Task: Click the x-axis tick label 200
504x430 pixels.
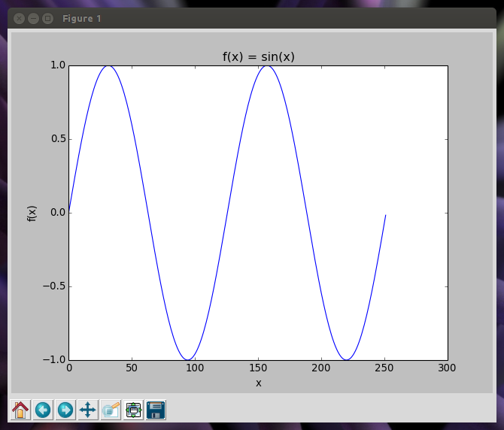Action: click(x=321, y=368)
